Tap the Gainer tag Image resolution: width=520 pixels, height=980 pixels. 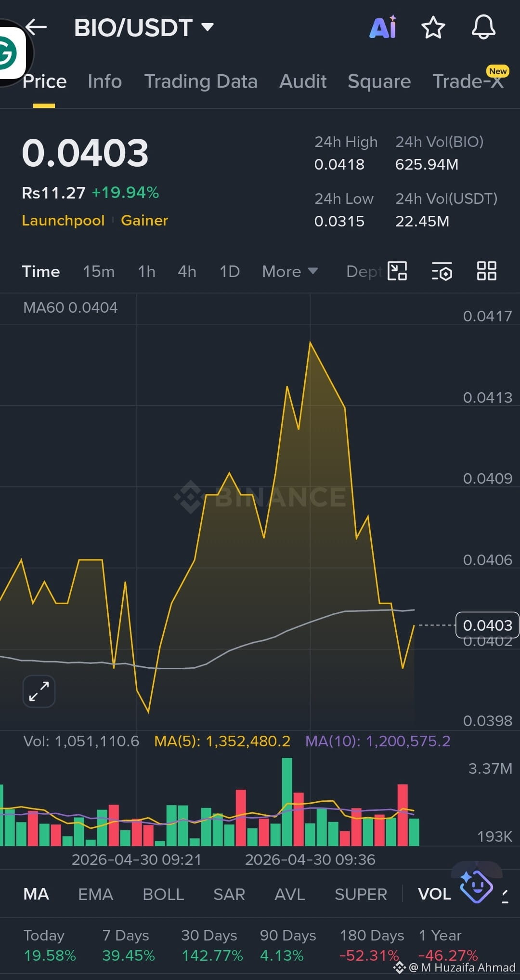(x=144, y=220)
